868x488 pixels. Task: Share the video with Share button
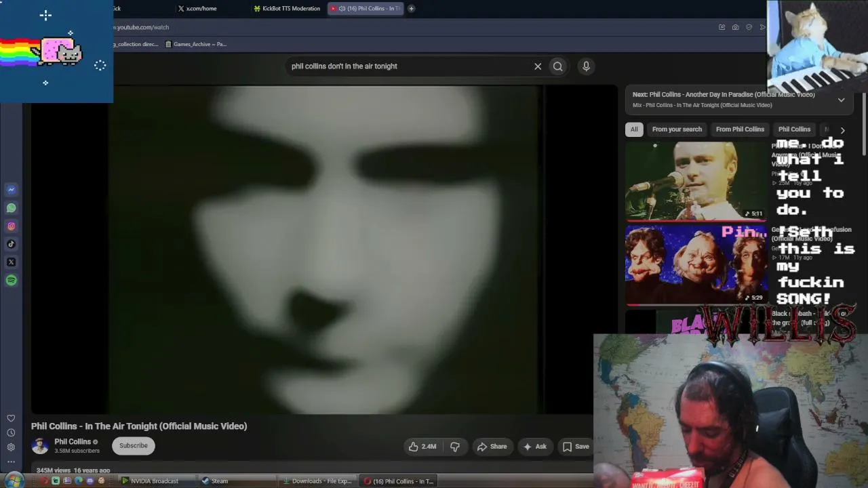(x=492, y=447)
